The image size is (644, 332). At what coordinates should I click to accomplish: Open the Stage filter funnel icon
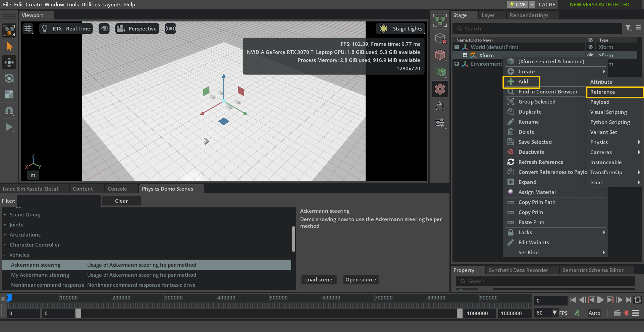(628, 28)
